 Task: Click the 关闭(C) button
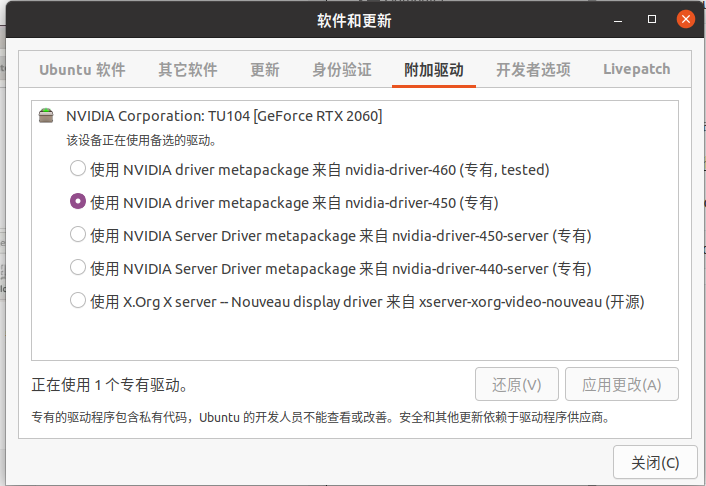[655, 462]
